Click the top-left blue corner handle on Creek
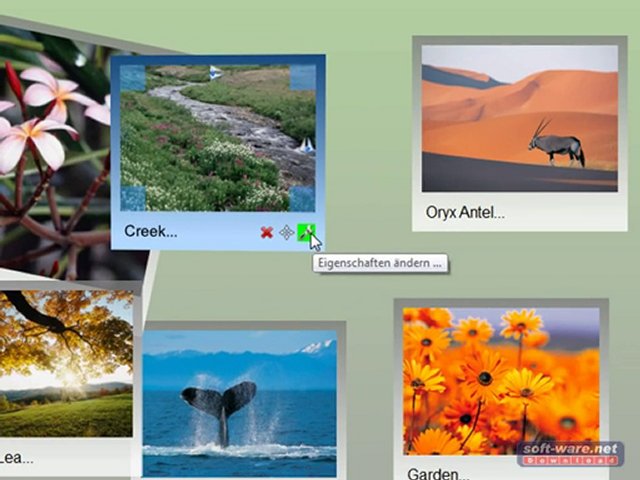Image resolution: width=640 pixels, height=480 pixels. pyautogui.click(x=133, y=78)
